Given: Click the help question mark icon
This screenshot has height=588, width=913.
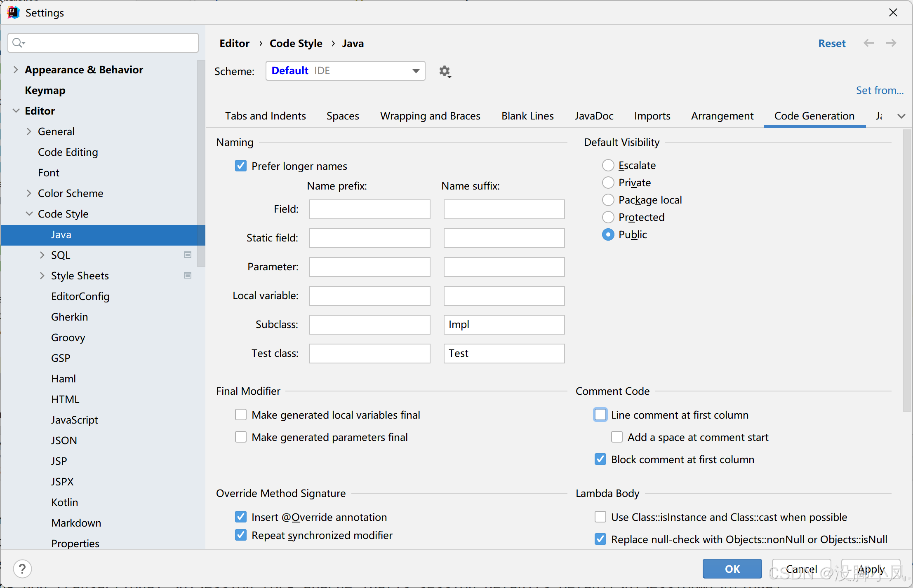Looking at the screenshot, I should [22, 569].
